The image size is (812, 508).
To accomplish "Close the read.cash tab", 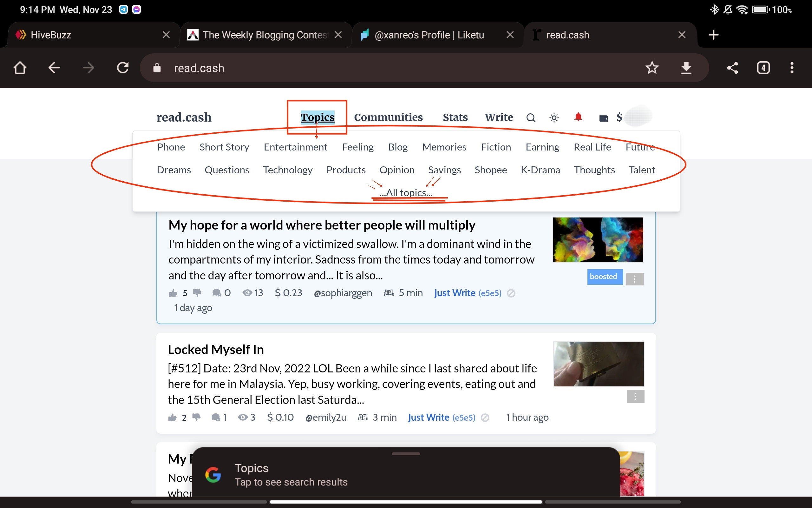I will tap(681, 35).
